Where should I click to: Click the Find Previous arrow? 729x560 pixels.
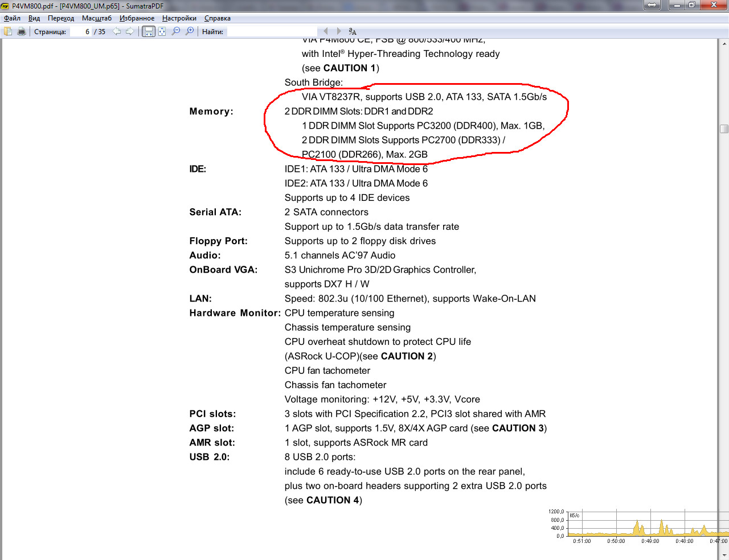coord(326,31)
